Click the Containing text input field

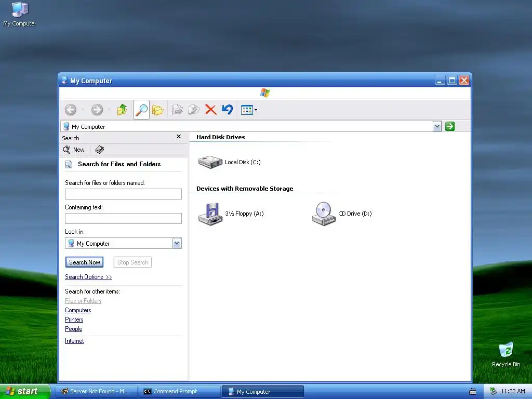(123, 219)
